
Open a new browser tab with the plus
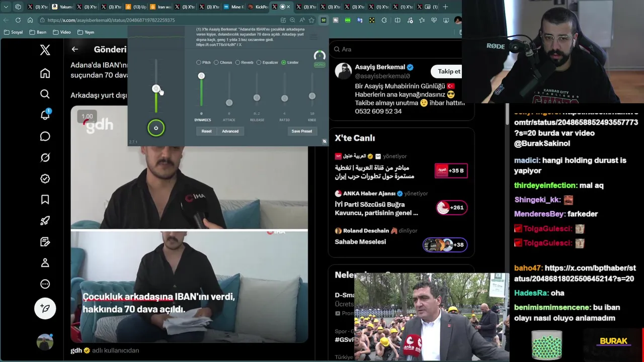(x=445, y=7)
